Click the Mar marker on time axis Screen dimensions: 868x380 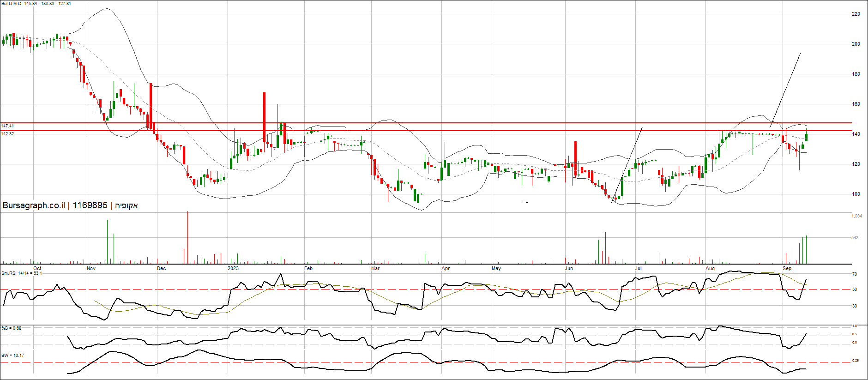(x=375, y=268)
